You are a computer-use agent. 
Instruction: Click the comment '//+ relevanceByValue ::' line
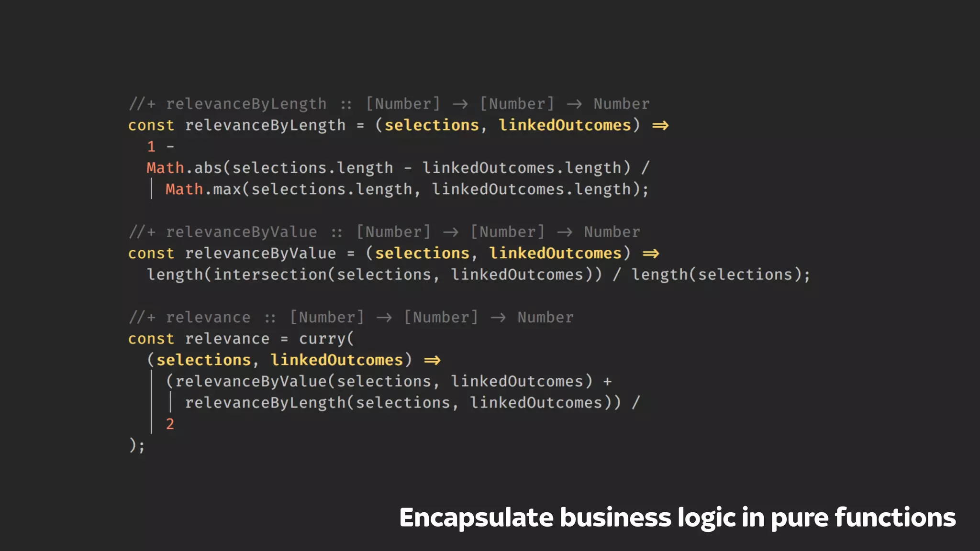(384, 232)
